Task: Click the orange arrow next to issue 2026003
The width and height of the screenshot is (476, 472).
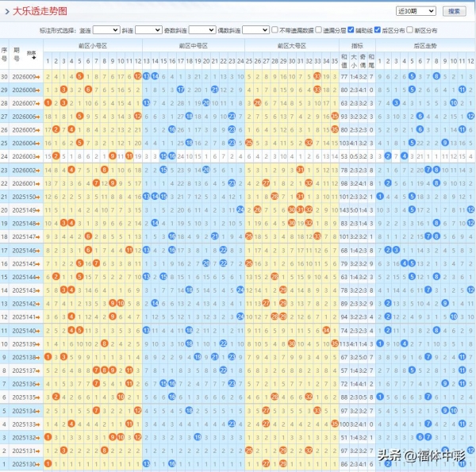Action: (39, 156)
